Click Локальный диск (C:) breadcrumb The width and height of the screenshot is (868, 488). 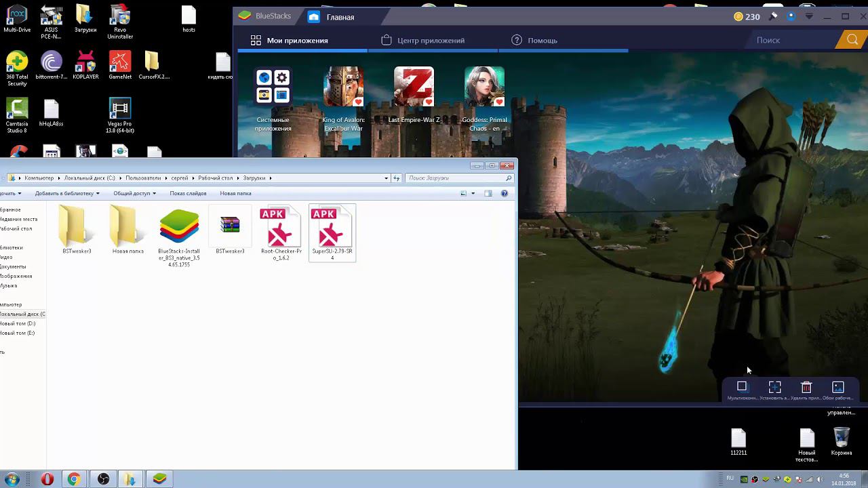click(x=90, y=178)
